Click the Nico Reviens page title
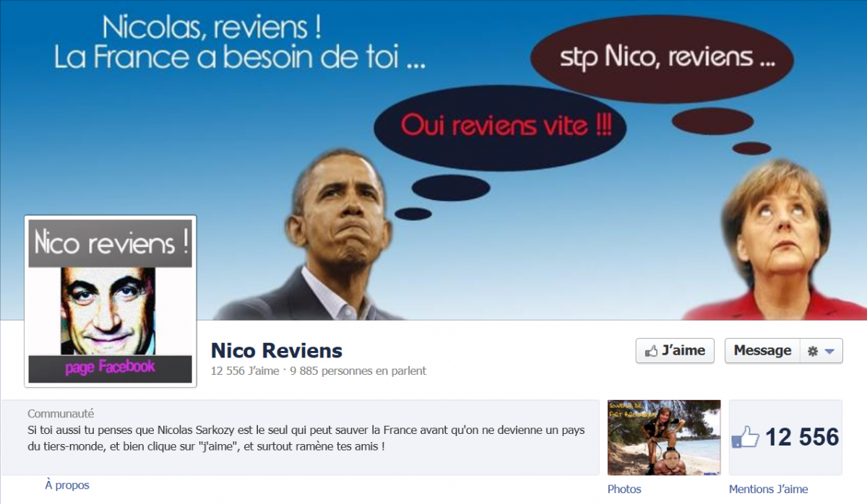Screen dimensions: 867x504 click(x=277, y=351)
